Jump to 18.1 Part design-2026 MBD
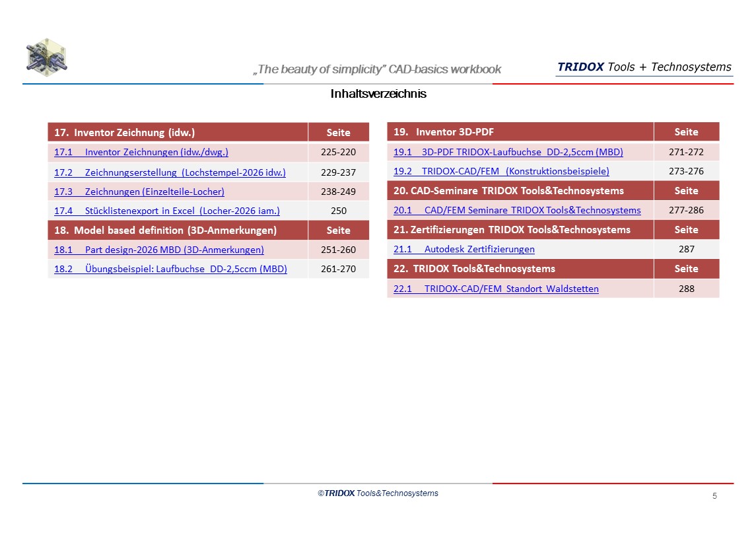 tap(158, 250)
